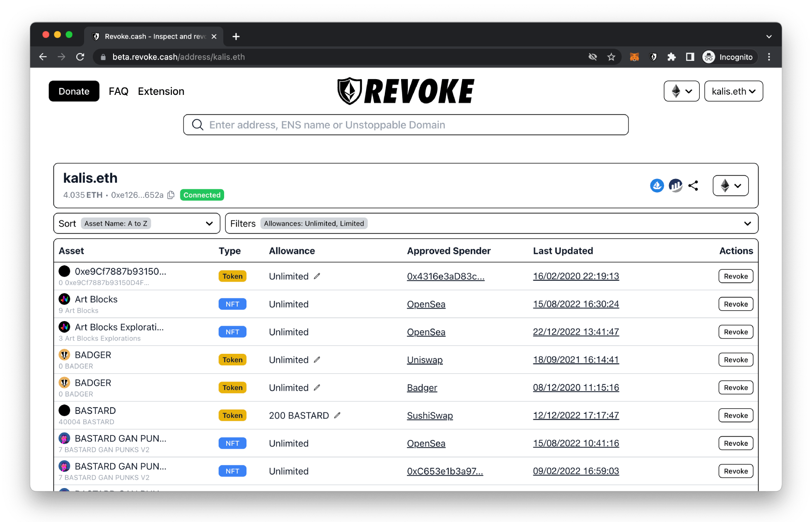This screenshot has width=812, height=522.
Task: Open the kalis.eth account dropdown
Action: tap(733, 91)
